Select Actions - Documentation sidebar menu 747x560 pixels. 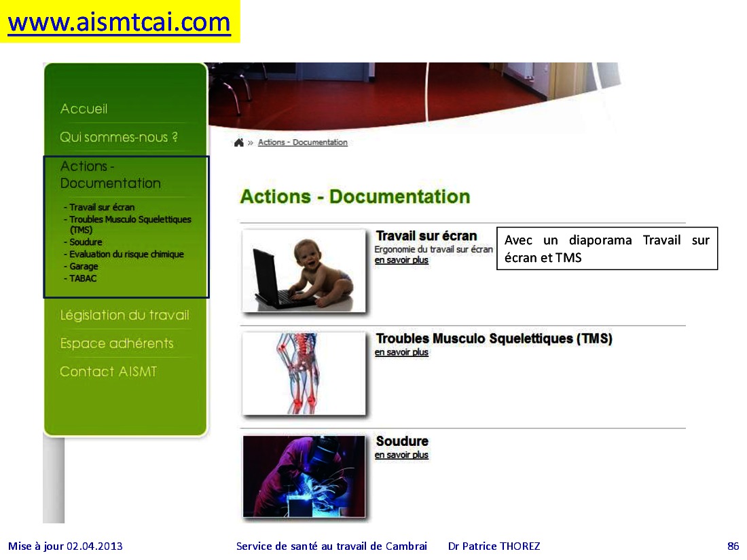tap(111, 174)
